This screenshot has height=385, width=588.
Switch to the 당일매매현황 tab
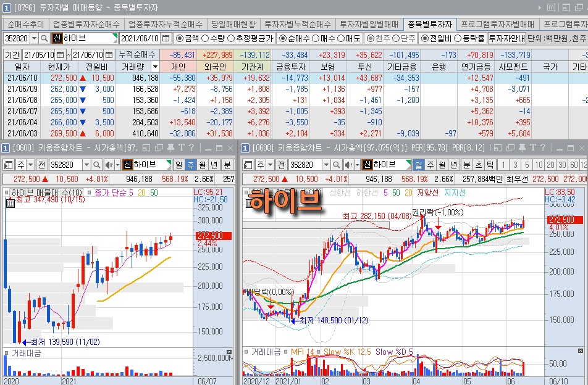(x=233, y=24)
